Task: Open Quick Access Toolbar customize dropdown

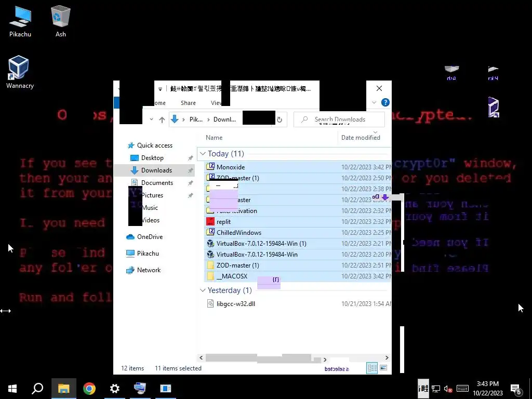Action: (160, 89)
